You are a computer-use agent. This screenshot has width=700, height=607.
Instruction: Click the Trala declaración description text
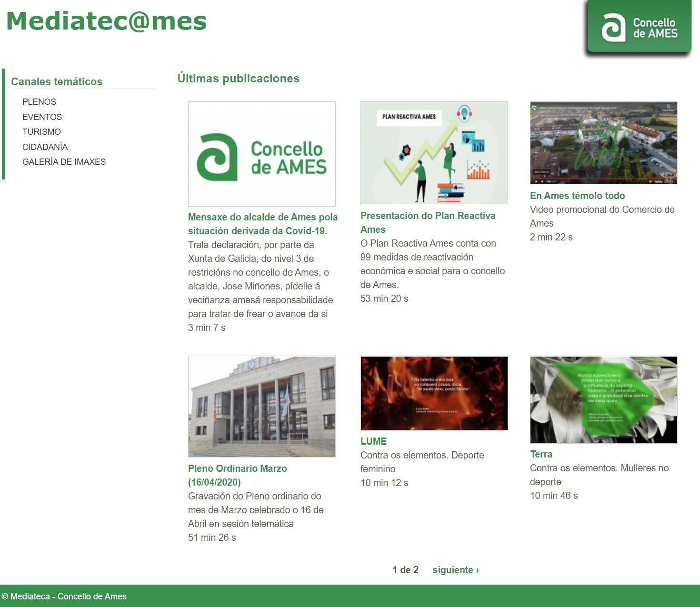(x=260, y=279)
